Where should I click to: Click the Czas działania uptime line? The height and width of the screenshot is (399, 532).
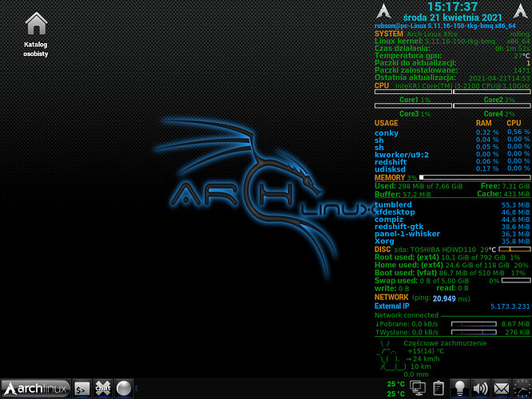coord(452,49)
